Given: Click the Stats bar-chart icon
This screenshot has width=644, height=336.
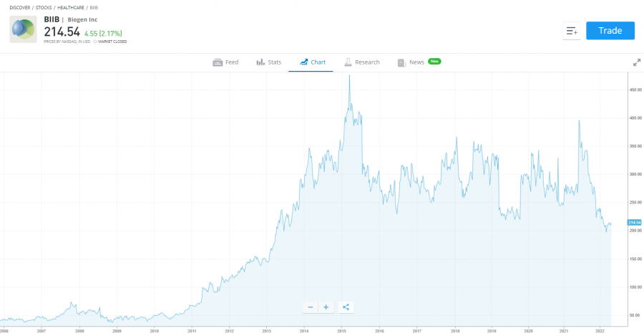Looking at the screenshot, I should pyautogui.click(x=260, y=62).
